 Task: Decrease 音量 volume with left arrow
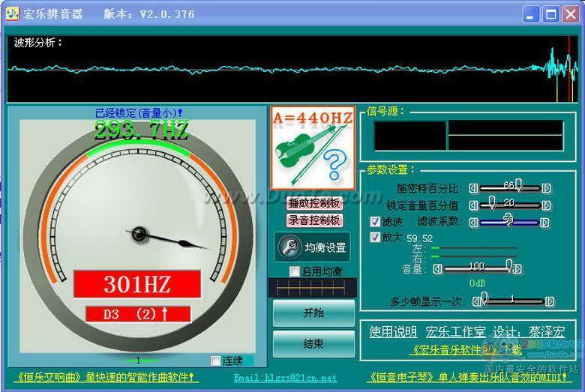(x=437, y=268)
